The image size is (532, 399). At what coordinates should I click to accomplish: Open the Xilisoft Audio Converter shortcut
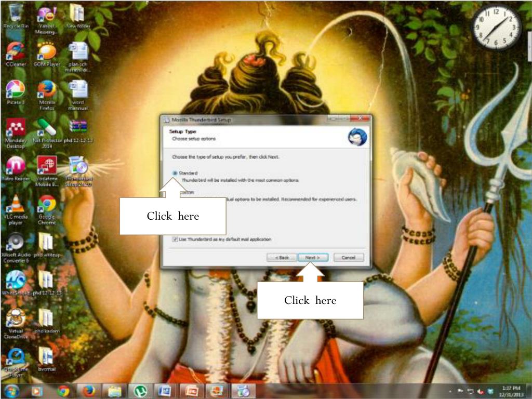(x=16, y=248)
